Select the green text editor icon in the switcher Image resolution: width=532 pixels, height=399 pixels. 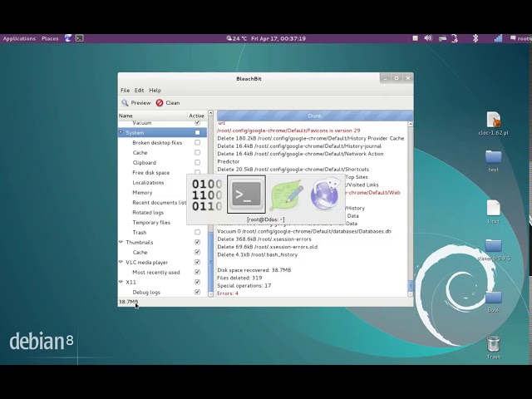[286, 195]
